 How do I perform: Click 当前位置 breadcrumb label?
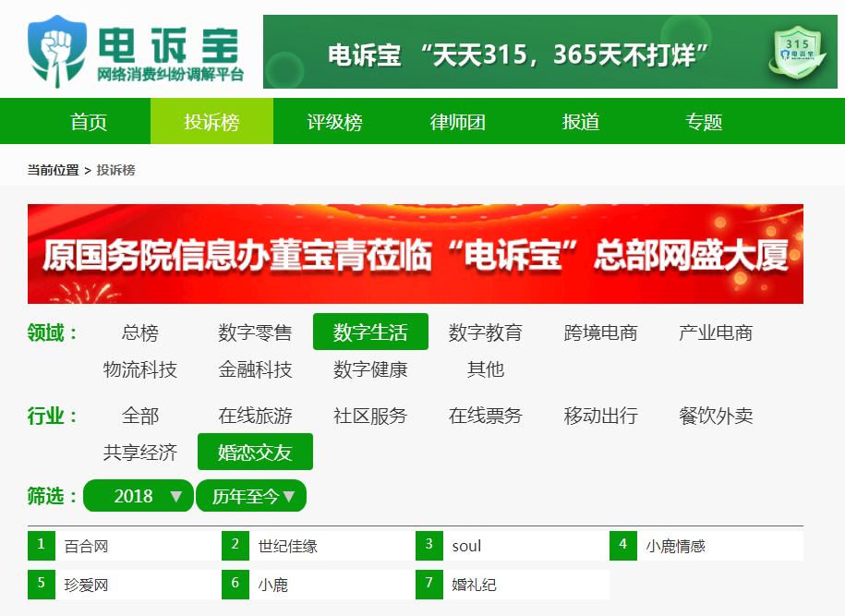(x=54, y=170)
